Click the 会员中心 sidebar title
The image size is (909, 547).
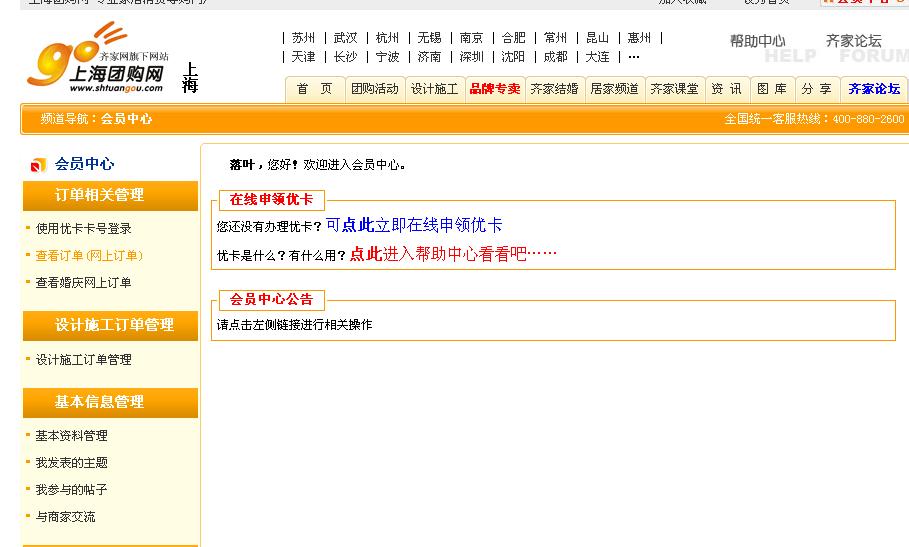coord(85,165)
